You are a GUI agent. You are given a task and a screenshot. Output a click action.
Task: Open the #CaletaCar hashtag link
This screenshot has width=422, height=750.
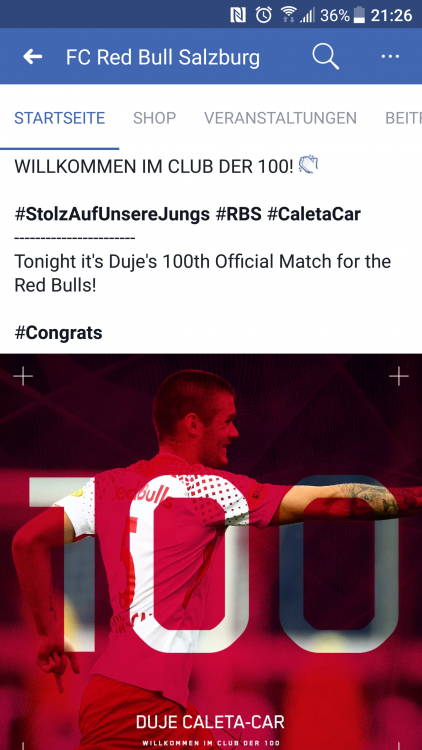pos(314,214)
